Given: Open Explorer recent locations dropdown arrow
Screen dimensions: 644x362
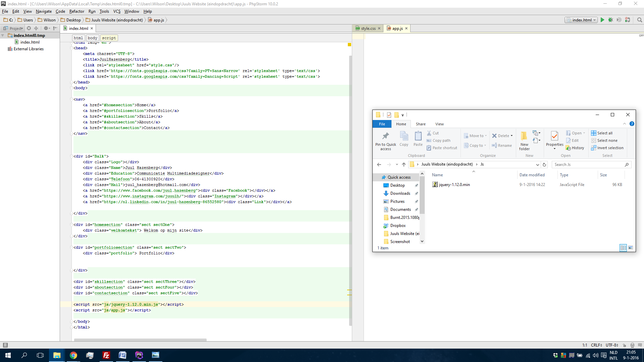Looking at the screenshot, I should (x=397, y=165).
